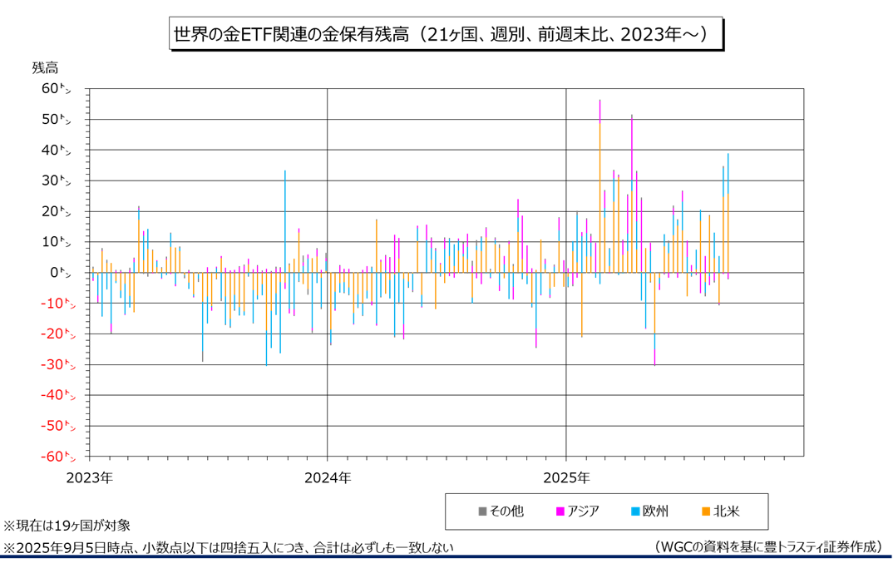The image size is (893, 588).
Task: Click the magenta アジア legend marker
Action: (560, 511)
